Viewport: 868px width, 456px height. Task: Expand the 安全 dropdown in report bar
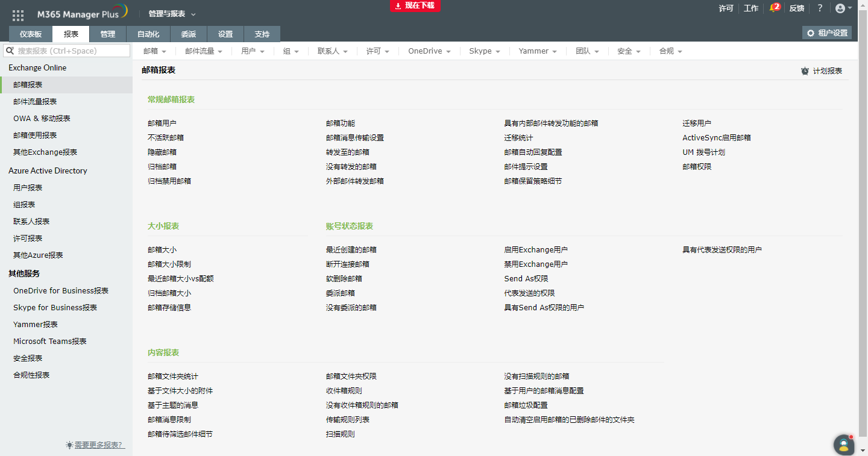tap(628, 51)
